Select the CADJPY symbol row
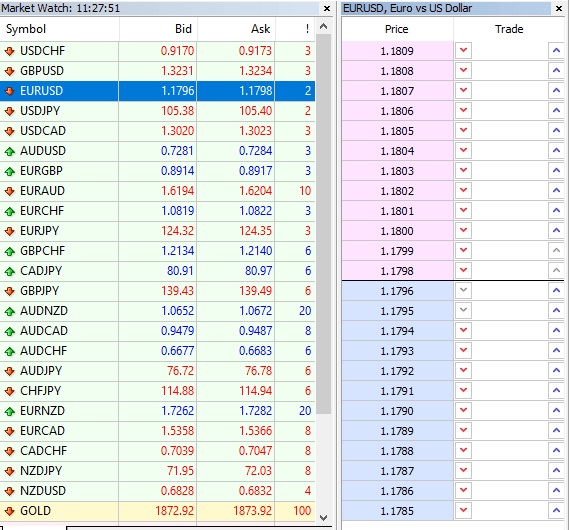This screenshot has height=530, width=569. pos(157,271)
